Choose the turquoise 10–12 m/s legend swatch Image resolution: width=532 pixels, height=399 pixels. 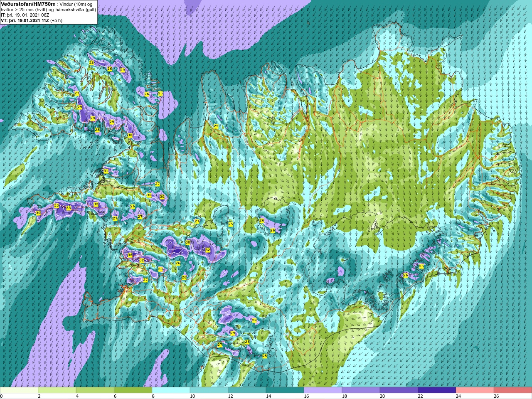[x=209, y=390]
